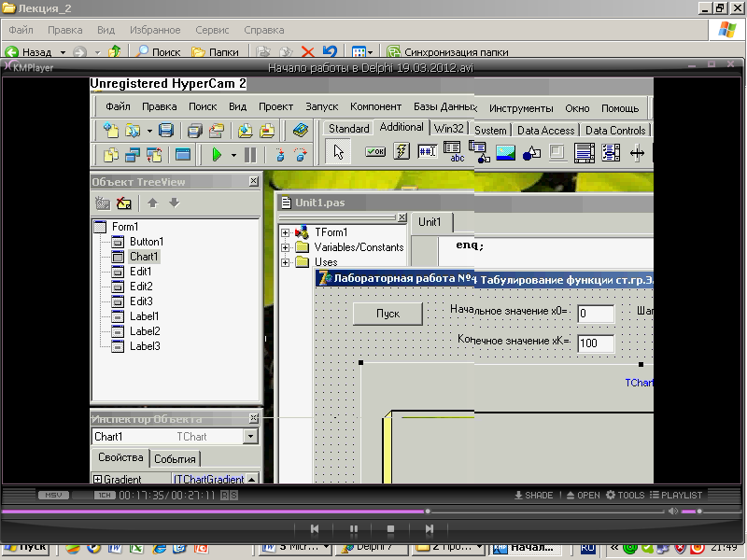Open the Проект menu in Delphi

point(275,106)
